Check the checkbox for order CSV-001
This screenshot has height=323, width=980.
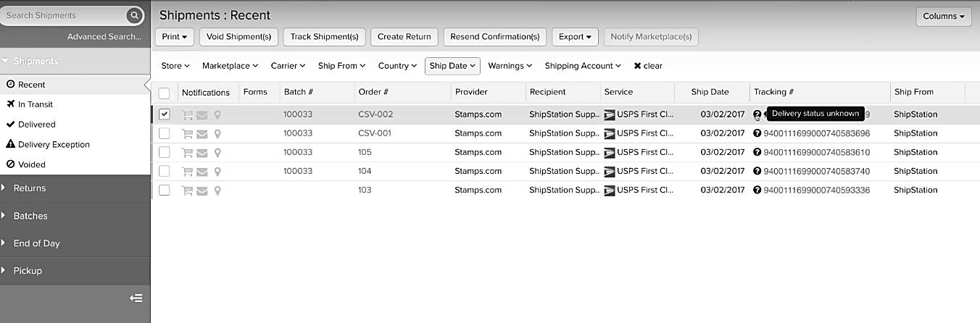pyautogui.click(x=164, y=133)
